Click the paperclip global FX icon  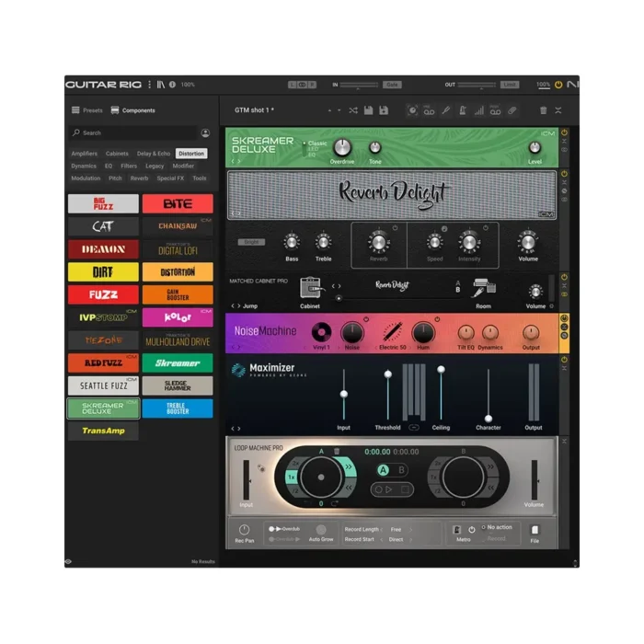(x=512, y=110)
